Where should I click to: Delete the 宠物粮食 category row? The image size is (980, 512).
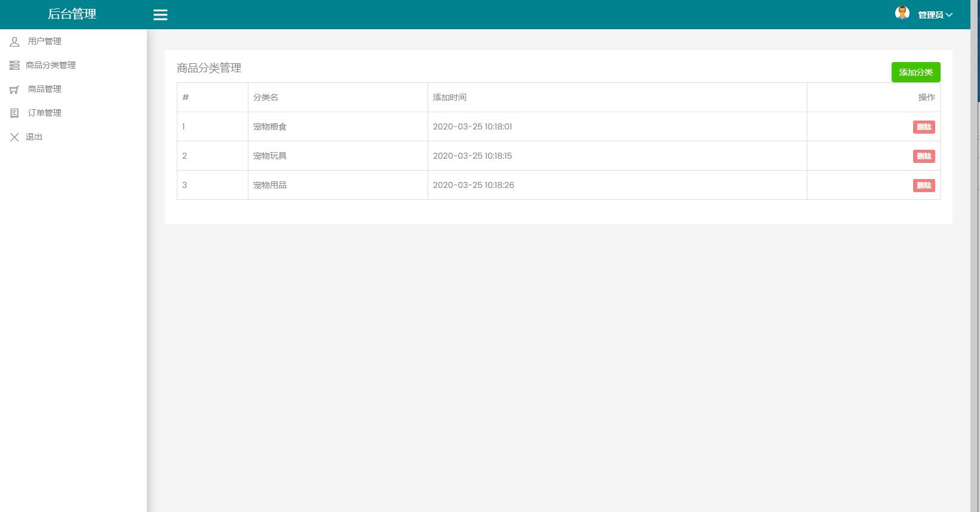pos(924,127)
